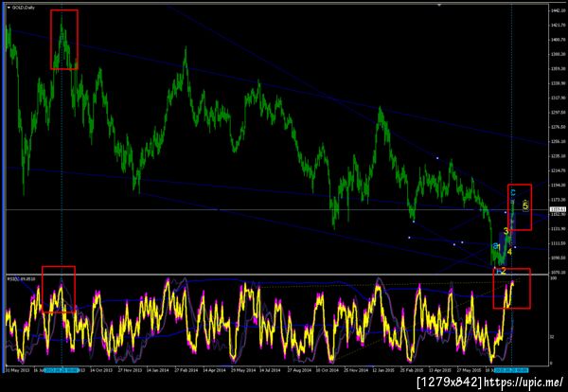This screenshot has width=568, height=392.
Task: Click the 1442.10 price scale label
Action: [x=558, y=10]
